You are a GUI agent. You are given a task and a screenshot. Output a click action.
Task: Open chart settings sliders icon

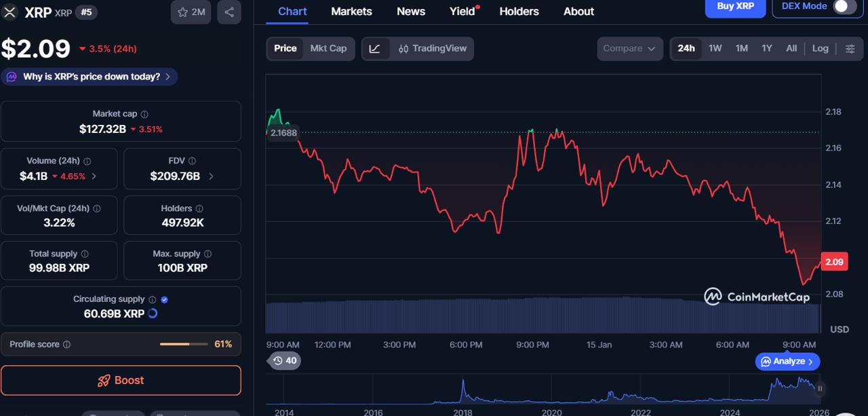coord(851,48)
